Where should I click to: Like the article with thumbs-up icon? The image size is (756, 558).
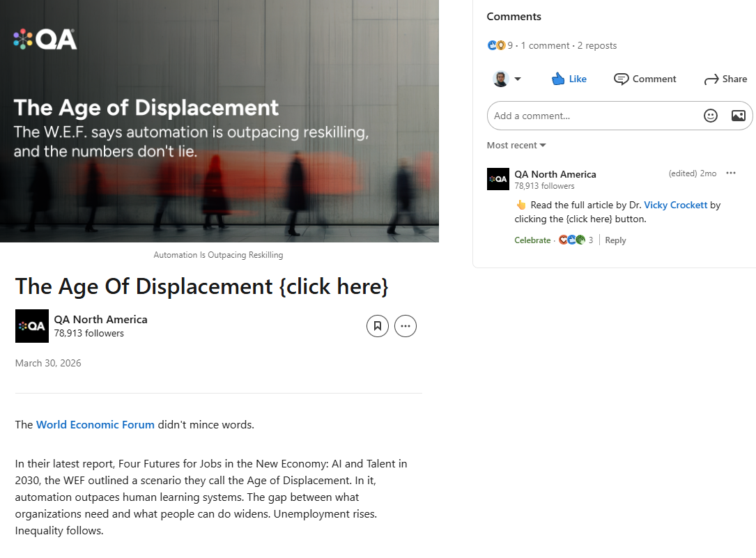(569, 79)
